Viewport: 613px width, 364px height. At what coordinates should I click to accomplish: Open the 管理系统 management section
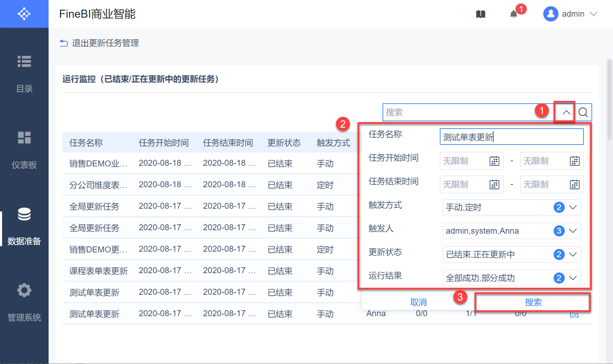24,303
